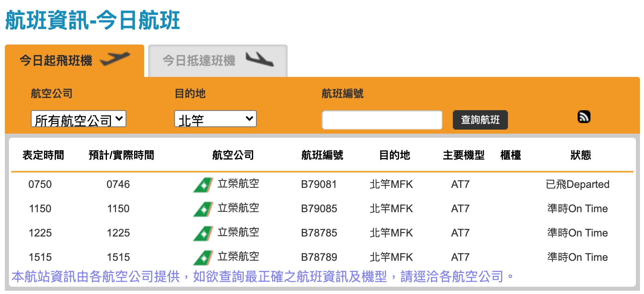
Task: Click UNI Air logo for flight B78785
Action: [x=203, y=233]
